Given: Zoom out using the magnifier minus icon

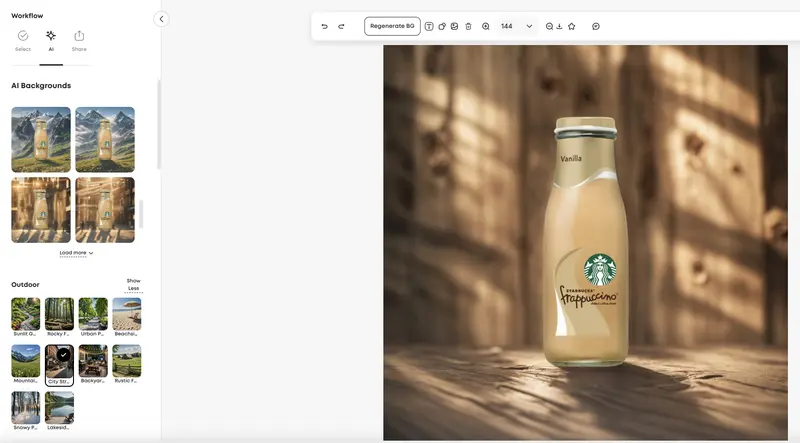Looking at the screenshot, I should point(549,26).
